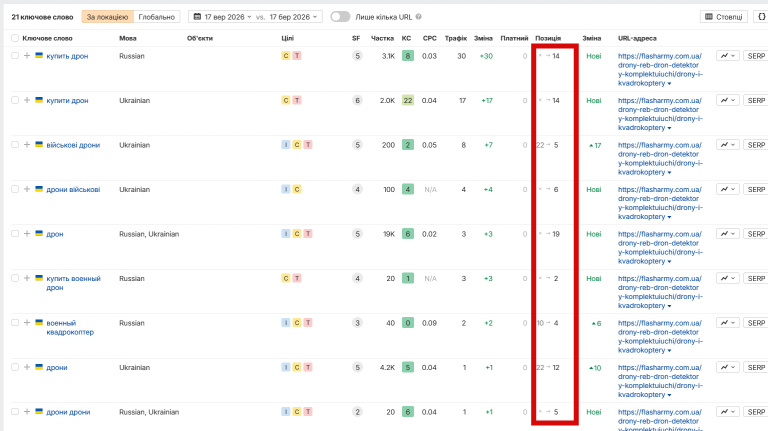This screenshot has width=768, height=431.
Task: Click the T intent badge for военный квадрокоптер
Action: [308, 323]
